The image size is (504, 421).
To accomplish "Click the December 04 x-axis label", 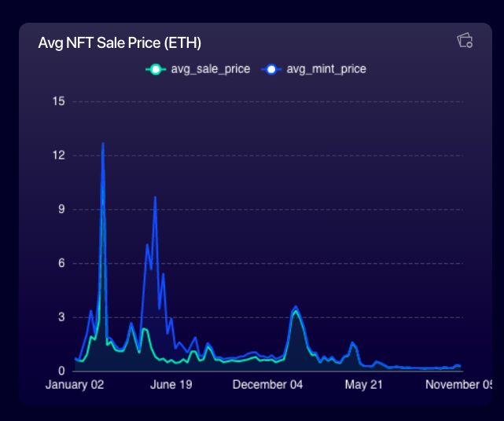I will click(267, 384).
